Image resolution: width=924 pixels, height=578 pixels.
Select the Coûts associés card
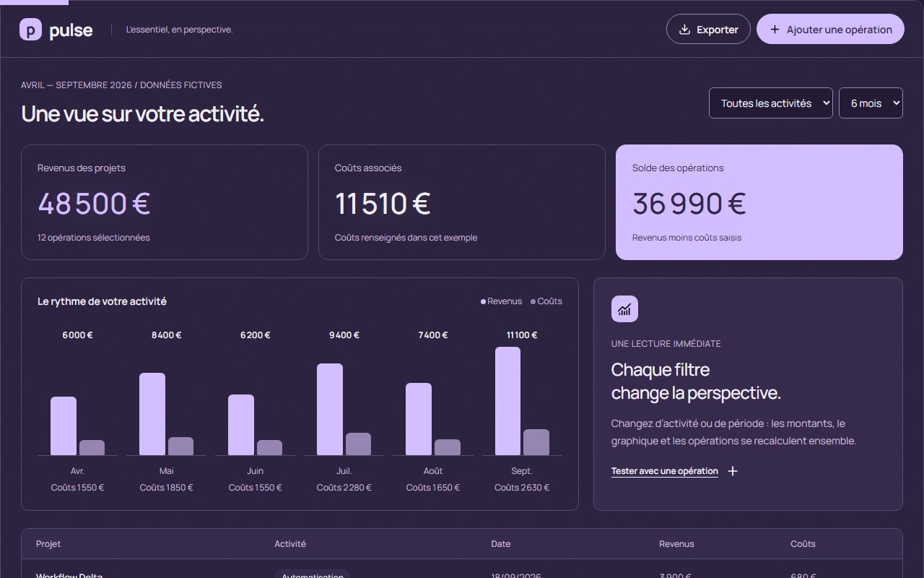click(462, 202)
